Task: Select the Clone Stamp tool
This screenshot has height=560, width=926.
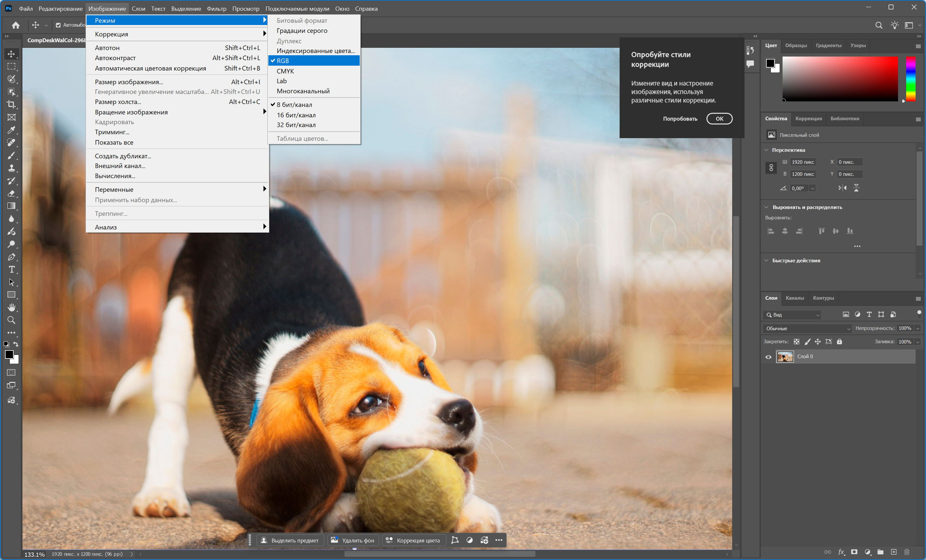Action: (x=11, y=168)
